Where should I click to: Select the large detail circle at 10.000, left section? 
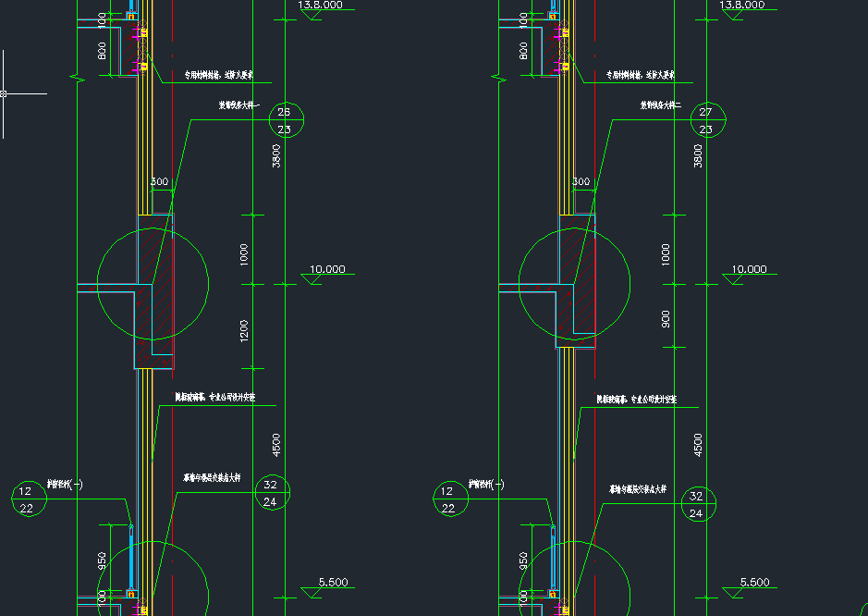pos(153,284)
